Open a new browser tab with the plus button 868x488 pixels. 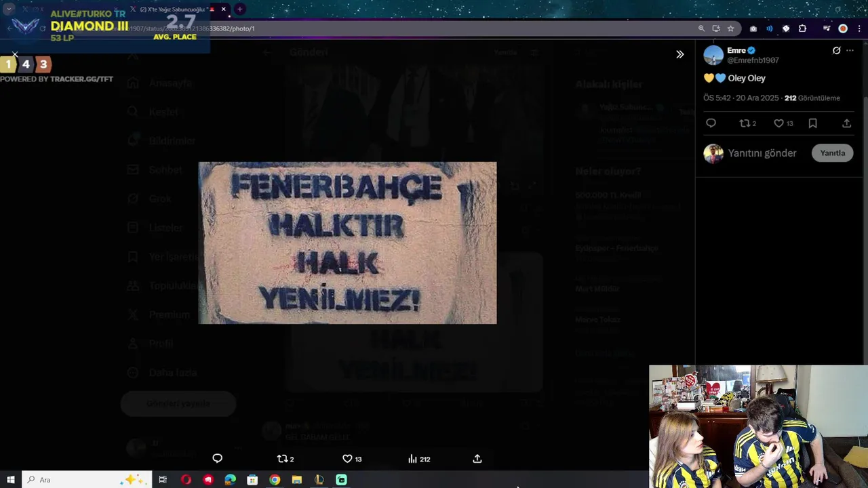pos(239,9)
